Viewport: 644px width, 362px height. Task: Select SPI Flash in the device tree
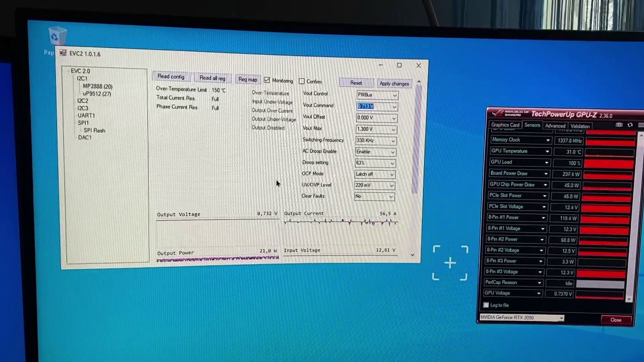tap(95, 130)
